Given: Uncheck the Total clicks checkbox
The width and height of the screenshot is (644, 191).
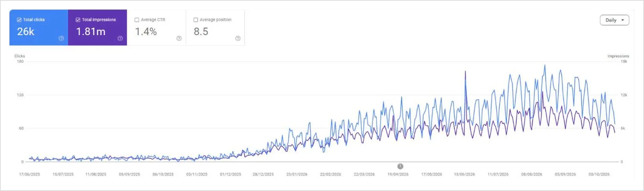Looking at the screenshot, I should coord(19,20).
